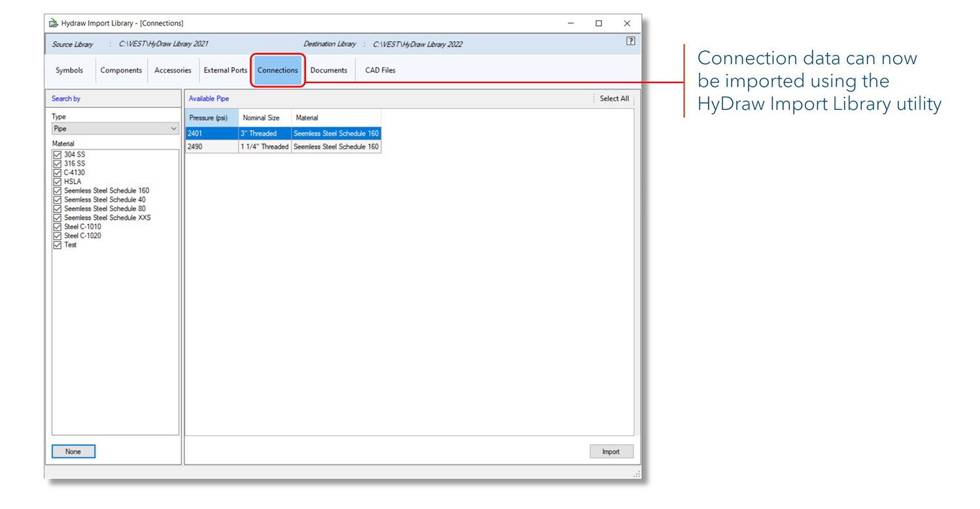The height and width of the screenshot is (509, 980).
Task: Toggle the HSLA material checkbox
Action: coord(58,182)
